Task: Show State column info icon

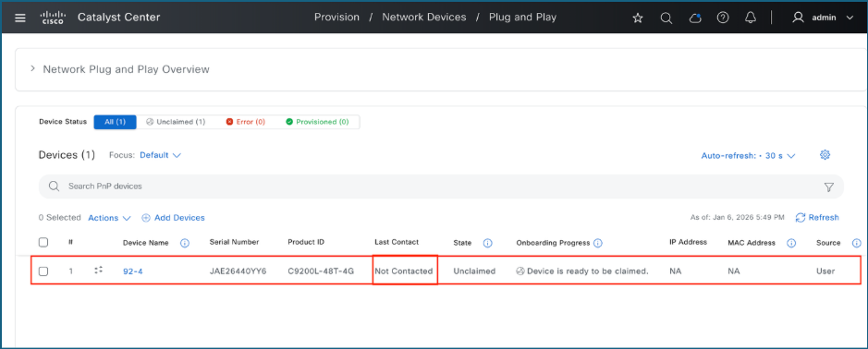Action: tap(488, 243)
